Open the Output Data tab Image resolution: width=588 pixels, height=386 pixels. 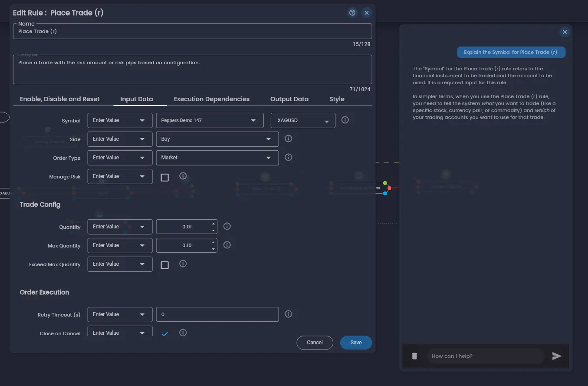pyautogui.click(x=289, y=99)
